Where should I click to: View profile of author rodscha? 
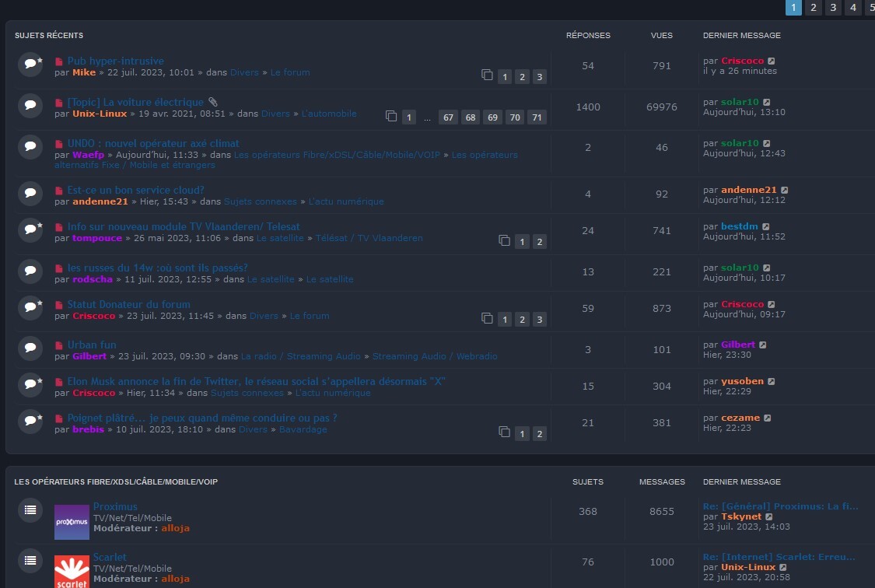tap(93, 279)
